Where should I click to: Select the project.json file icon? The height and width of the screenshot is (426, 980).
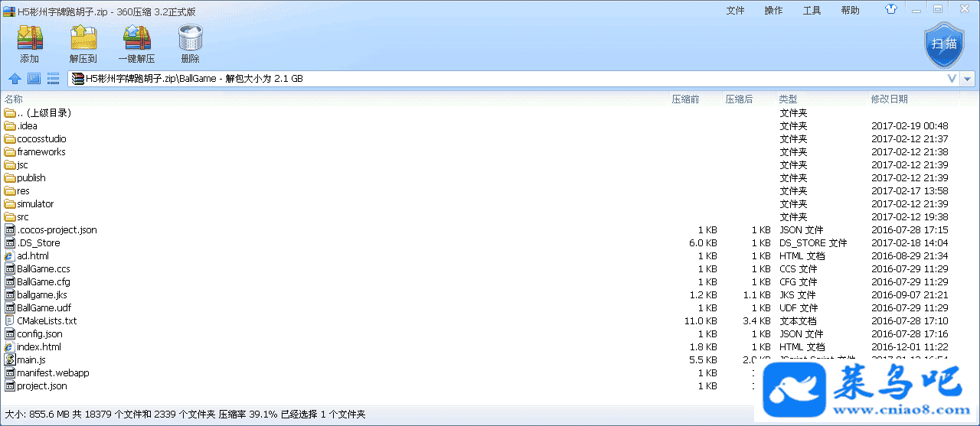tap(10, 386)
